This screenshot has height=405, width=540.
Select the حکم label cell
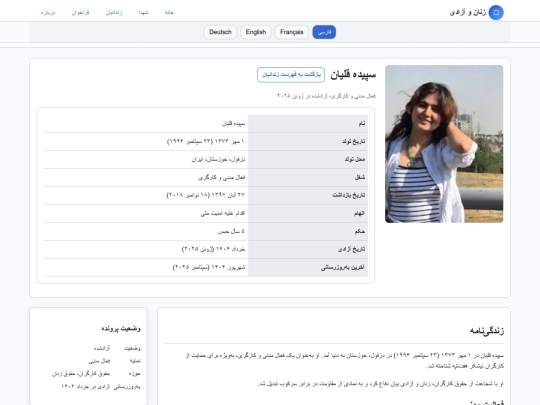click(308, 231)
